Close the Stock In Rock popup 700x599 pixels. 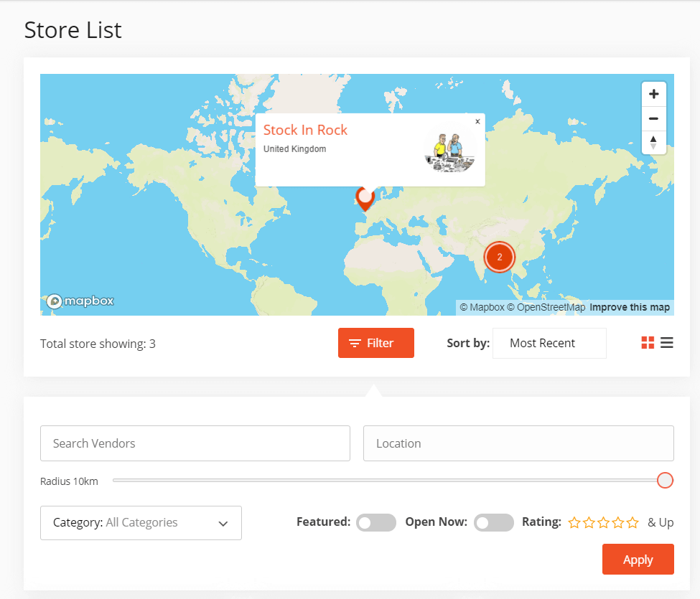pyautogui.click(x=477, y=122)
